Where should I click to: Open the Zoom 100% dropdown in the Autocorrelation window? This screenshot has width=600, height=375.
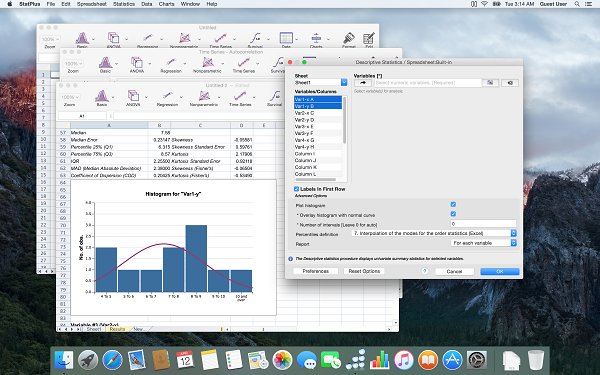pos(73,64)
